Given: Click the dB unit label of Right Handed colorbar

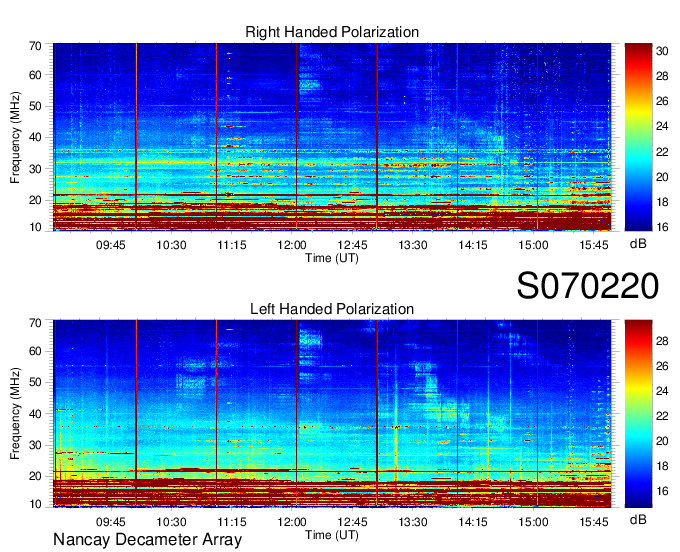Looking at the screenshot, I should coord(638,244).
